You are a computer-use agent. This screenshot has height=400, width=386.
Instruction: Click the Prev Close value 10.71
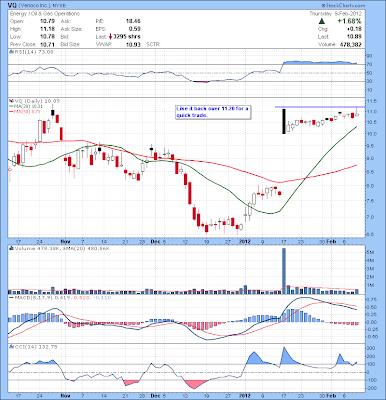point(48,44)
